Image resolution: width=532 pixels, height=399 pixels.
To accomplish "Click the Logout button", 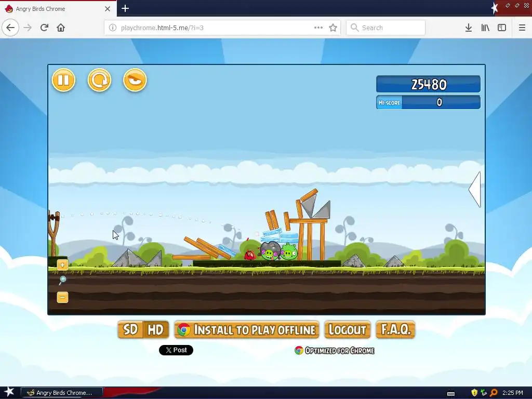I will point(348,329).
